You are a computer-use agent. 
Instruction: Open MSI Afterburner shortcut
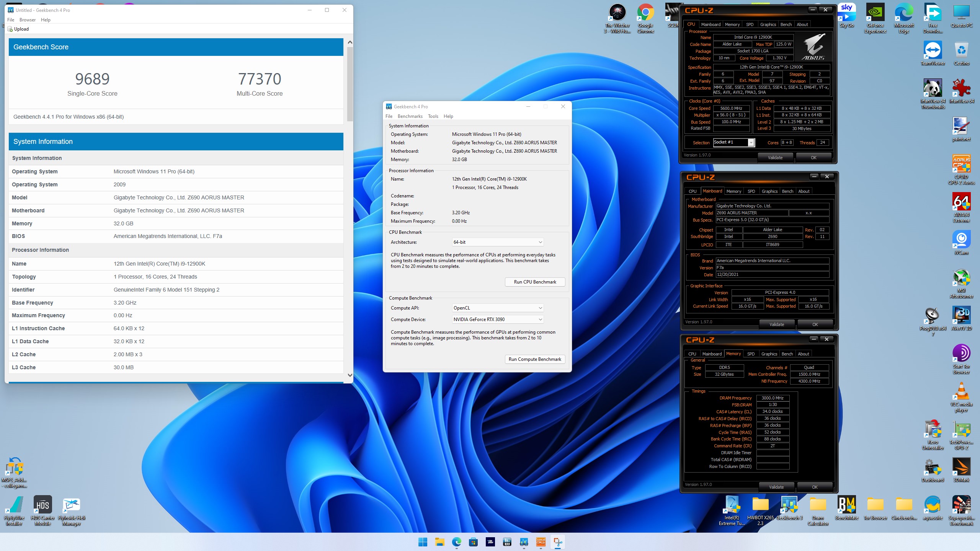pos(961,283)
